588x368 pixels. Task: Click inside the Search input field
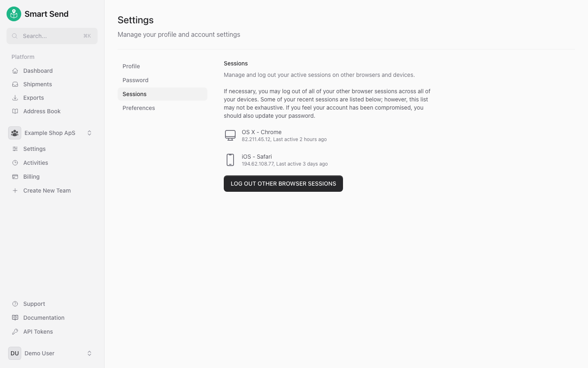(x=52, y=36)
